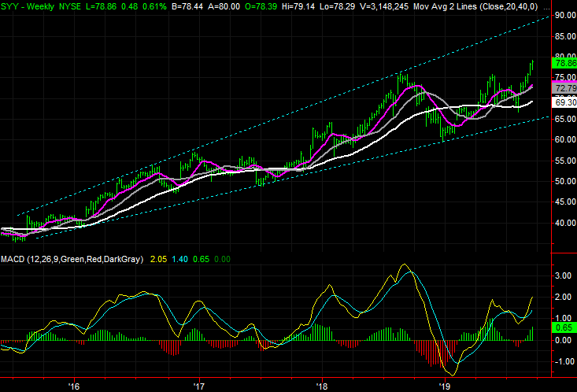Click the white 69.30 moving average tag
This screenshot has width=577, height=392.
(561, 102)
